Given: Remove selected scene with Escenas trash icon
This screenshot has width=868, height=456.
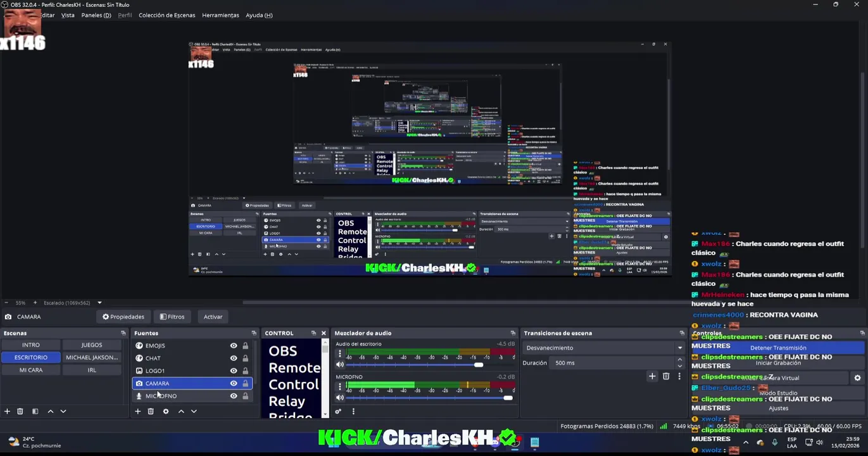Looking at the screenshot, I should [20, 412].
